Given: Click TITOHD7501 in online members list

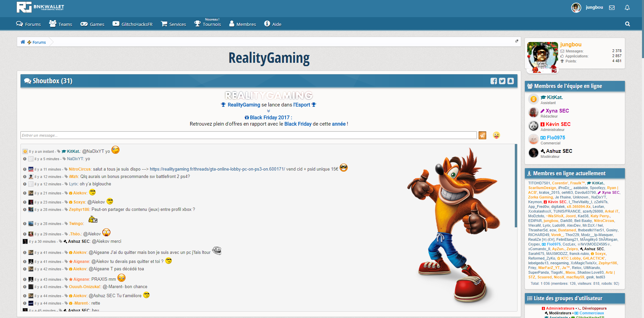Looking at the screenshot, I should click(x=539, y=183).
